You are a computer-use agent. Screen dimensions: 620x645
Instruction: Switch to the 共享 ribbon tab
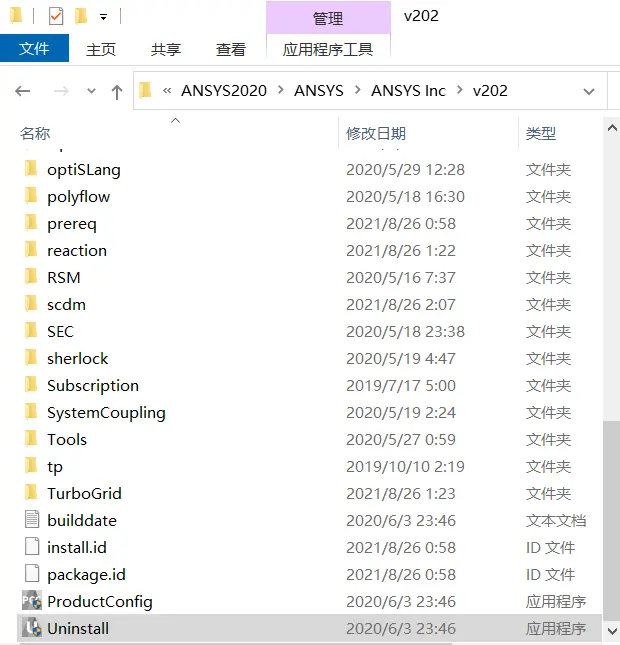pos(165,49)
